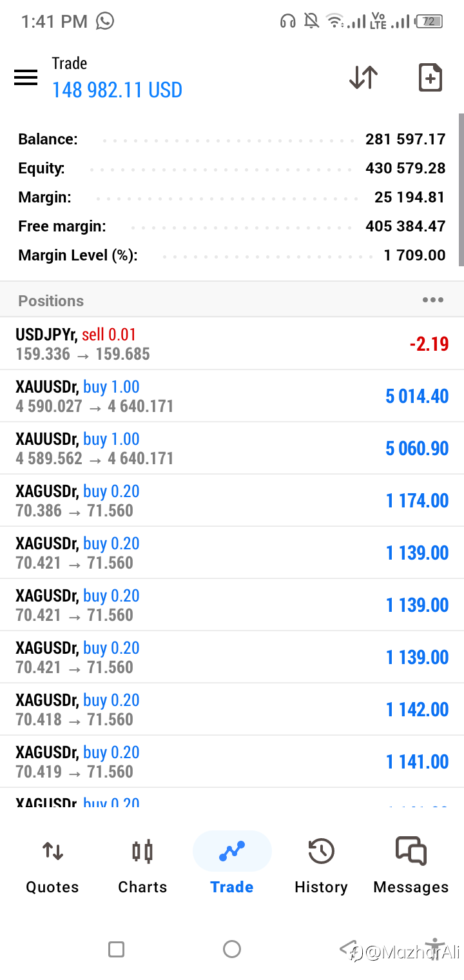This screenshot has width=464, height=980.
Task: Open Positions three-dot options menu
Action: pos(432,300)
